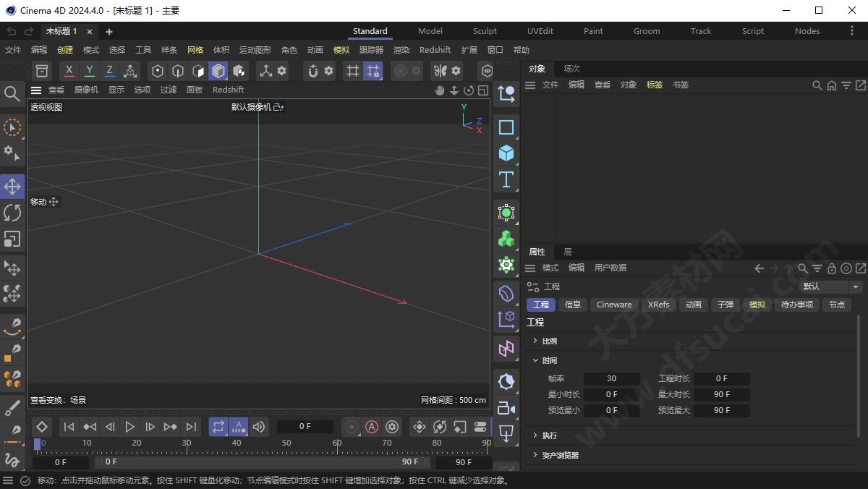Select the live selection tool
The height and width of the screenshot is (489, 868).
tap(12, 127)
